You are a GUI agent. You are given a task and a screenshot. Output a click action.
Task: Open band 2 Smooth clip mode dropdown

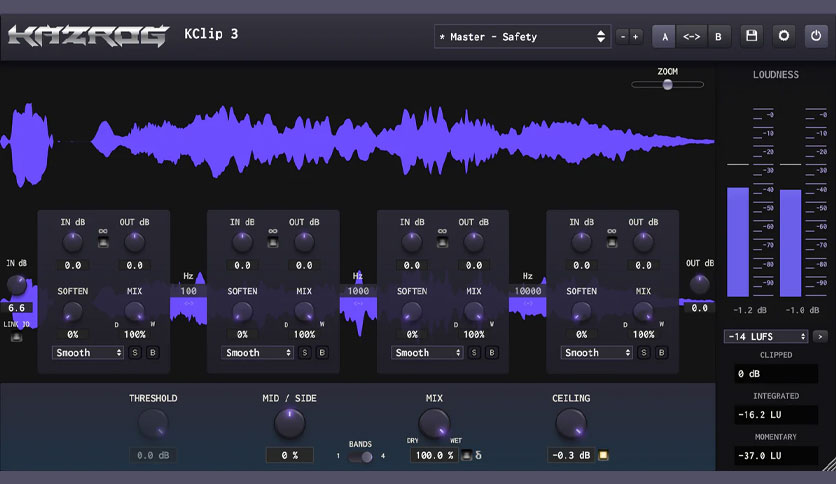(x=257, y=353)
